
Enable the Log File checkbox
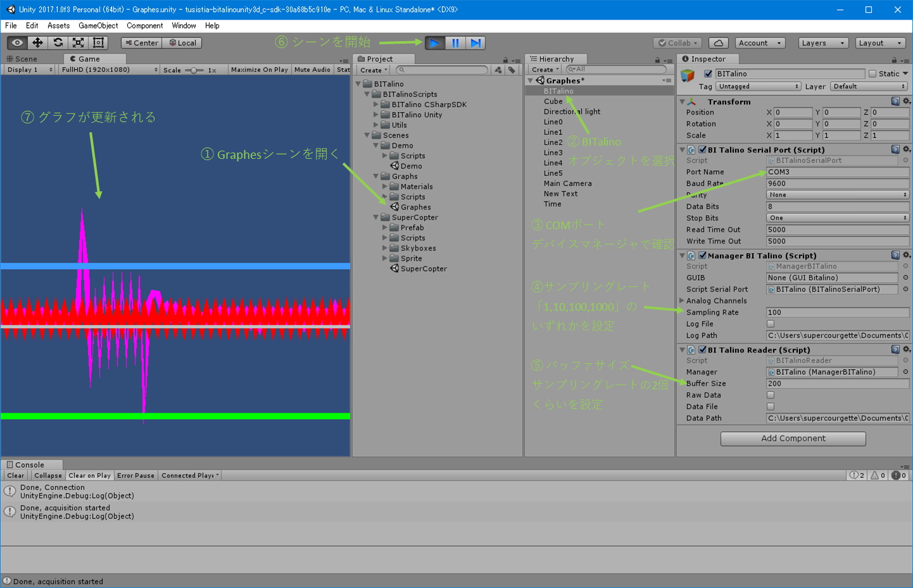click(x=771, y=324)
